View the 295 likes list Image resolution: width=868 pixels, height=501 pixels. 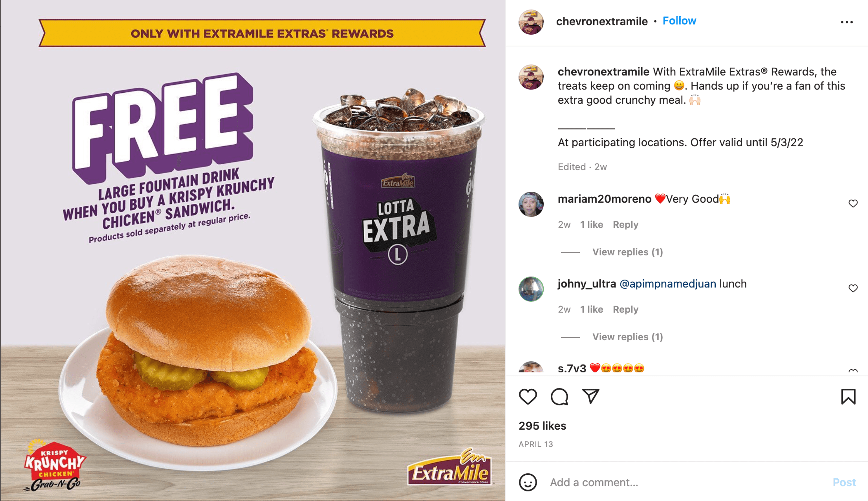tap(542, 426)
